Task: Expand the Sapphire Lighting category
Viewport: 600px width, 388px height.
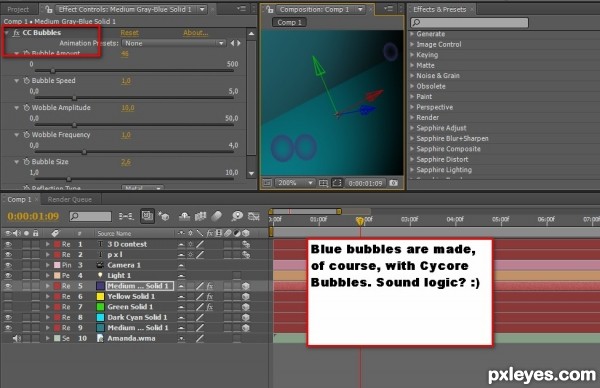Action: point(412,170)
